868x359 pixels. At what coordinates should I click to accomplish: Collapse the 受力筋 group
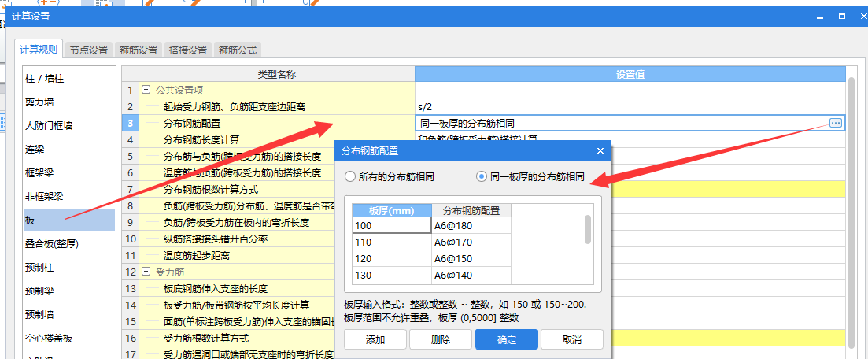point(146,272)
